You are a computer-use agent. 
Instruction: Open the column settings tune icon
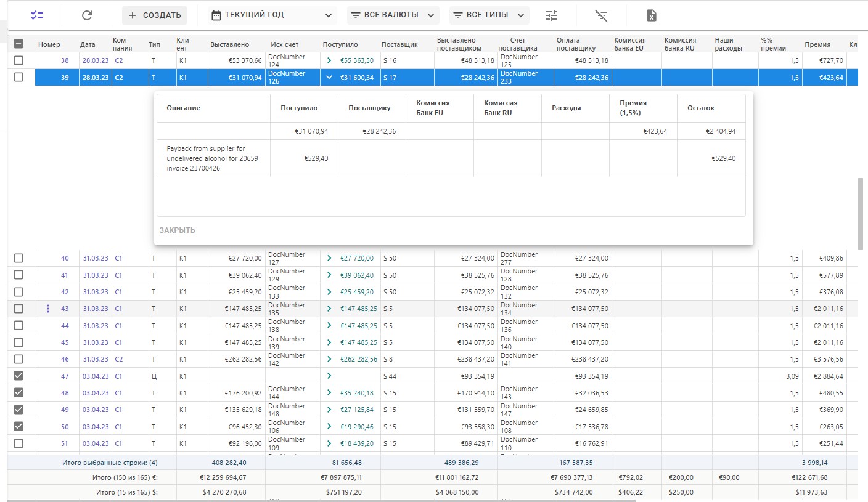click(552, 15)
